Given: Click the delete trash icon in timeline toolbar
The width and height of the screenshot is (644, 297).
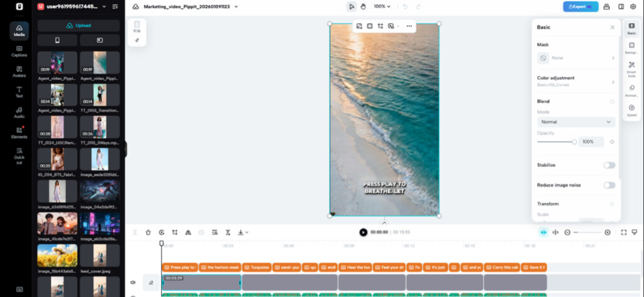Looking at the screenshot, I should (148, 232).
